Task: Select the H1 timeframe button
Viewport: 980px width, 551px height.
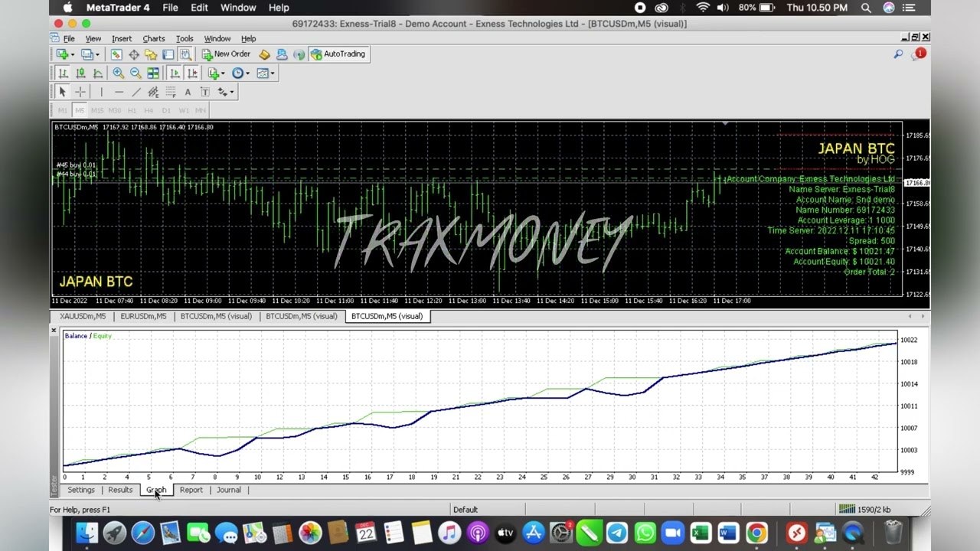Action: click(x=132, y=110)
